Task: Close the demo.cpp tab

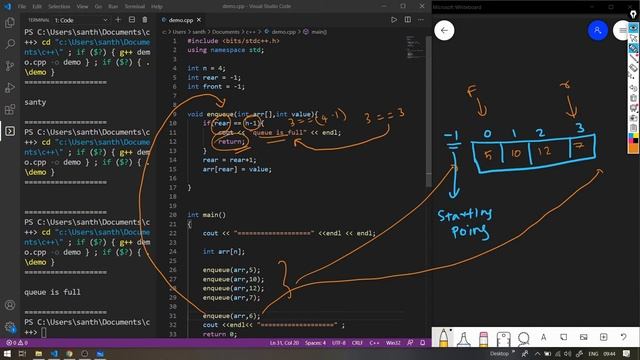Action: click(x=199, y=20)
